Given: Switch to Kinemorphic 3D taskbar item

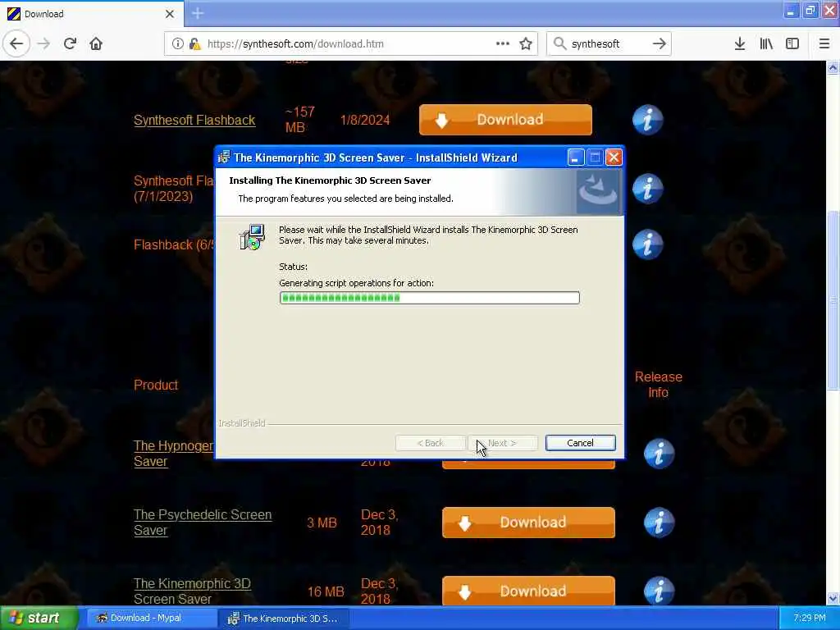Looking at the screenshot, I should [284, 619].
